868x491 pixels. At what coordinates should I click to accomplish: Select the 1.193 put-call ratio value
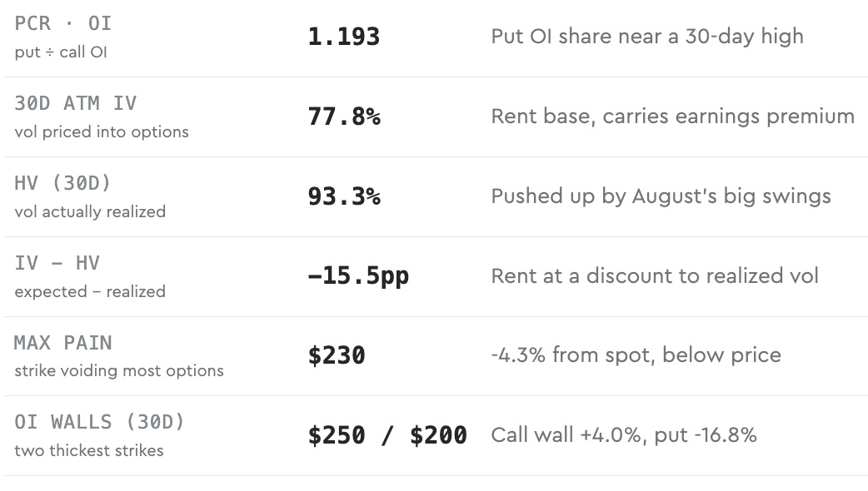point(344,37)
